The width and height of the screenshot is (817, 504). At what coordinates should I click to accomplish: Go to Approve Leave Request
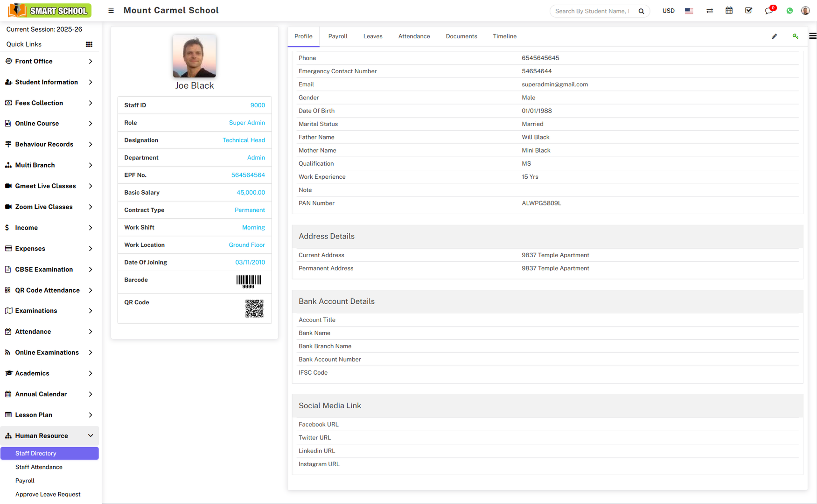pos(48,495)
